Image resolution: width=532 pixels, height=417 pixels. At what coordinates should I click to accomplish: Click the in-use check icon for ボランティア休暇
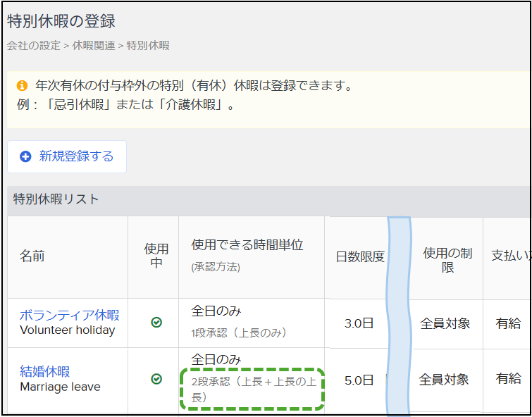[x=156, y=323]
